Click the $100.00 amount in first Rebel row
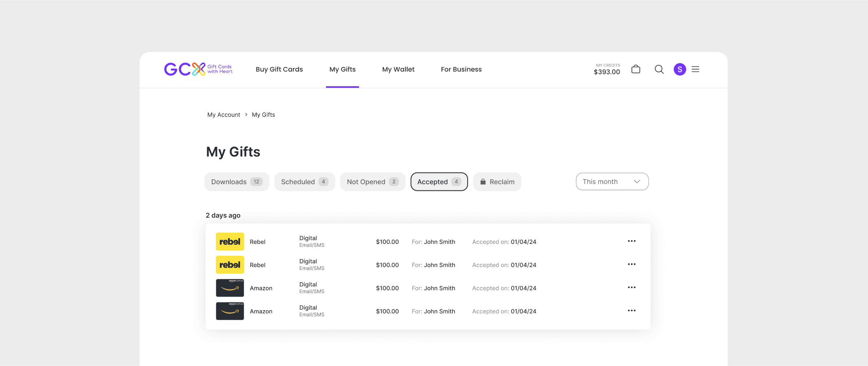Viewport: 868px width, 366px height. [387, 242]
